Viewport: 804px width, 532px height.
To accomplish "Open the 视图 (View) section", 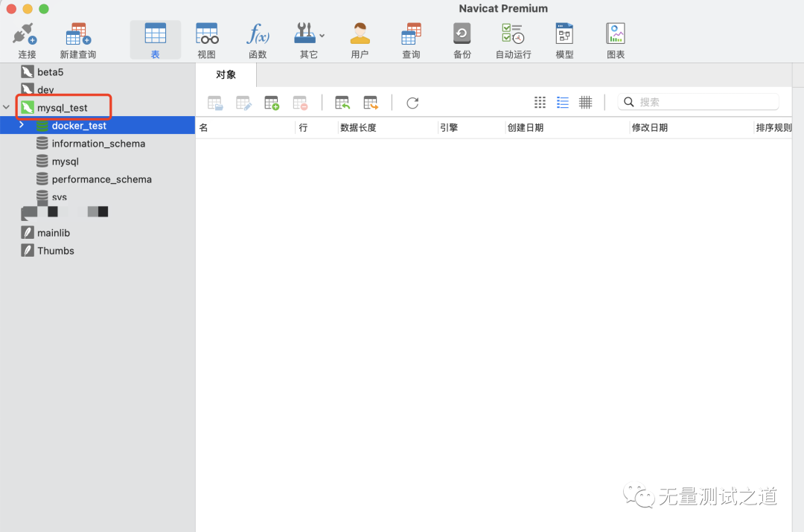I will [x=207, y=40].
